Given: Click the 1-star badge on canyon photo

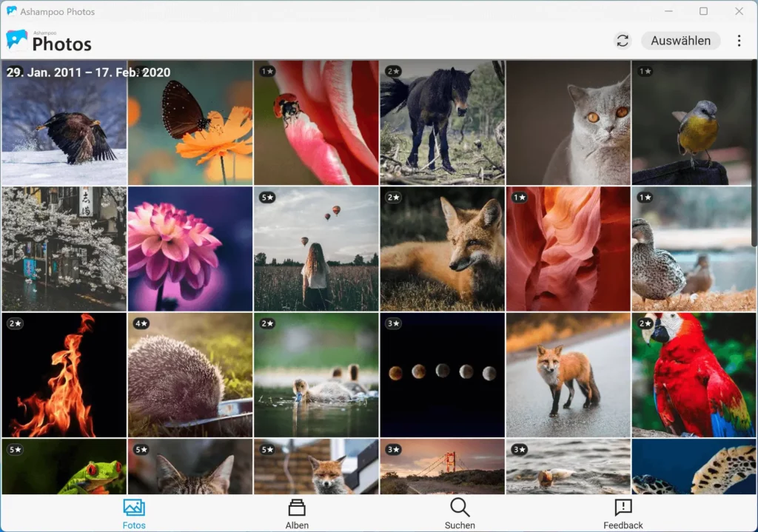Looking at the screenshot, I should click(x=520, y=197).
